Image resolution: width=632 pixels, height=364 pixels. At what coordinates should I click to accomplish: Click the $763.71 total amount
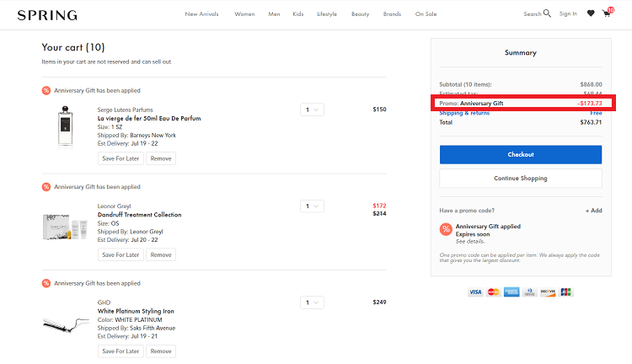click(591, 122)
